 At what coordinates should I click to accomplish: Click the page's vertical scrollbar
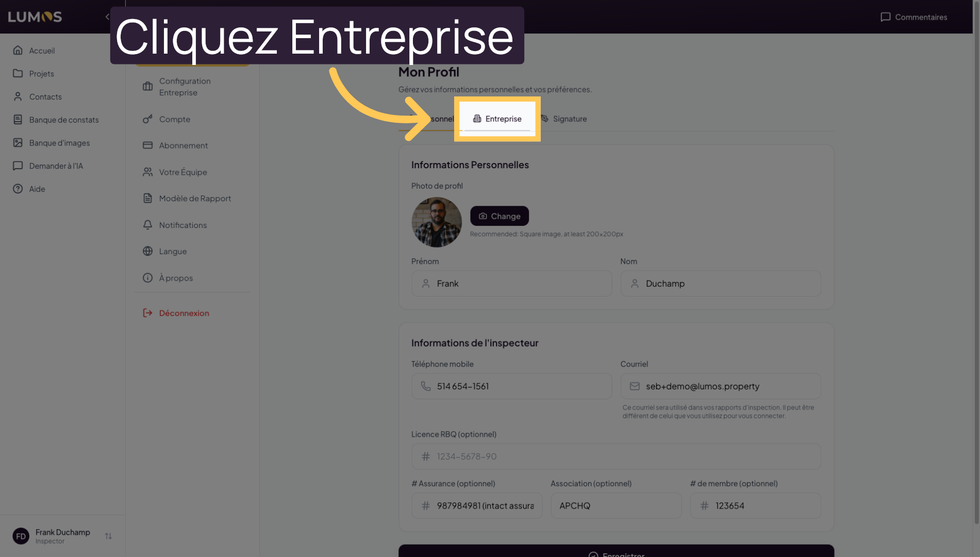976,258
